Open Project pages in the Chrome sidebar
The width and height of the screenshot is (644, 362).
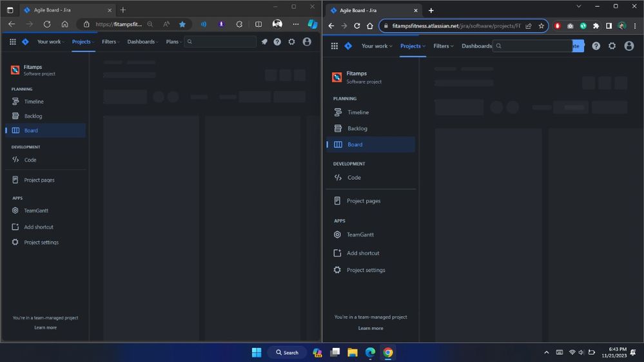pyautogui.click(x=371, y=201)
